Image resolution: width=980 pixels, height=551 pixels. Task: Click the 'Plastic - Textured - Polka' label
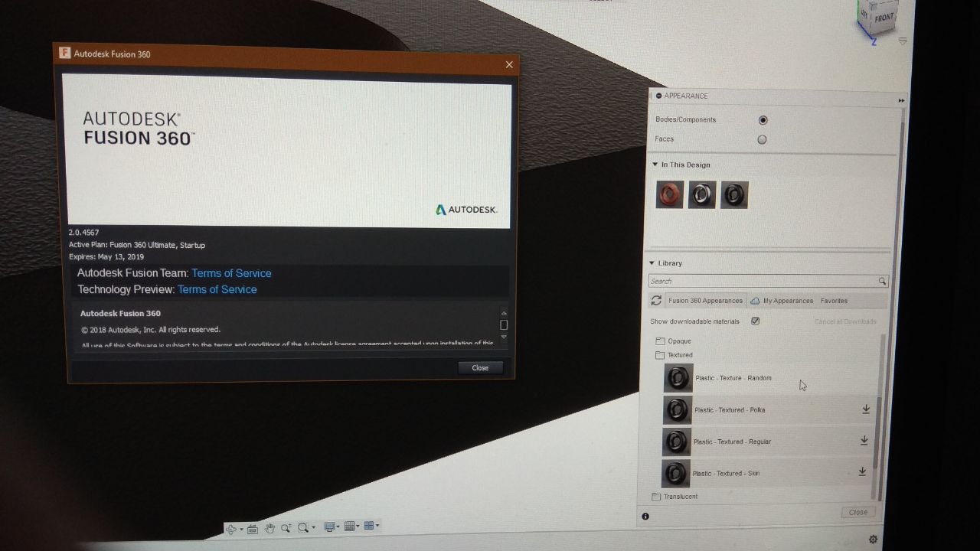point(730,410)
